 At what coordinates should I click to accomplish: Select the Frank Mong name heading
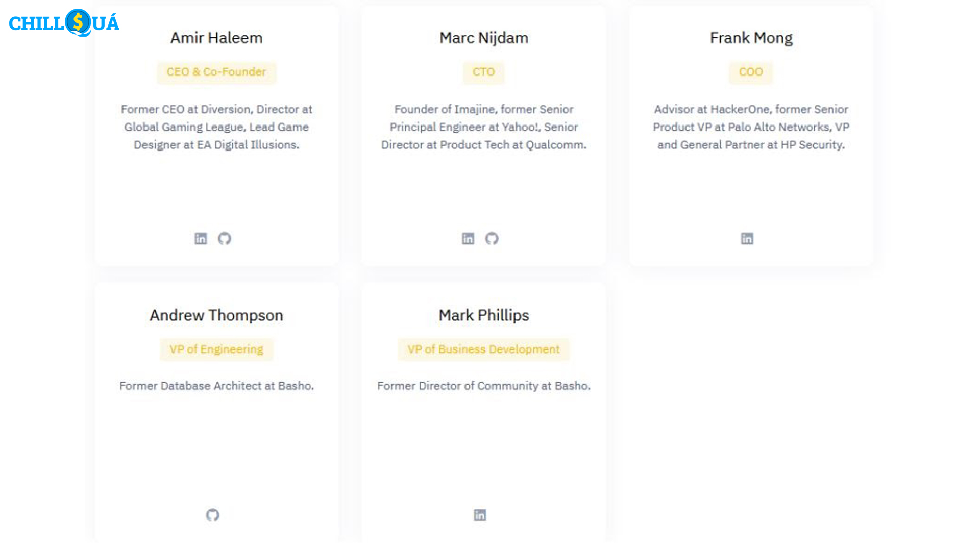(751, 38)
